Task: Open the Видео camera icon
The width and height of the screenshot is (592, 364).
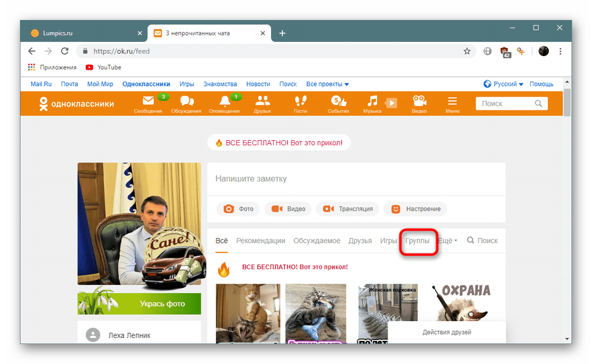Action: [x=419, y=104]
